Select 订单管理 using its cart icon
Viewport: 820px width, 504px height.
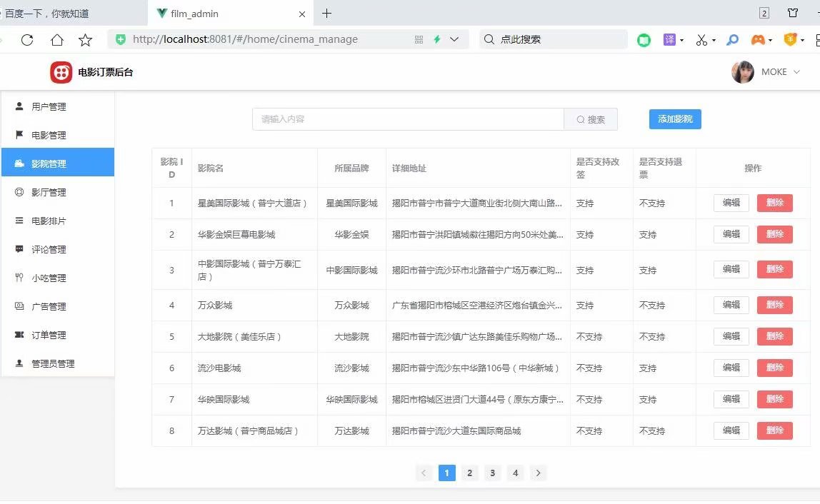(x=18, y=335)
